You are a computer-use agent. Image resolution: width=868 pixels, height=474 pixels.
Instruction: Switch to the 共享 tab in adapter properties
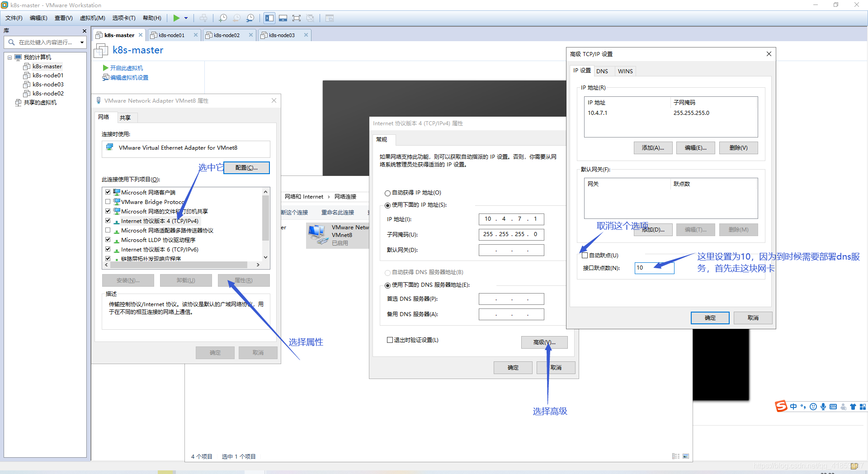pyautogui.click(x=125, y=118)
